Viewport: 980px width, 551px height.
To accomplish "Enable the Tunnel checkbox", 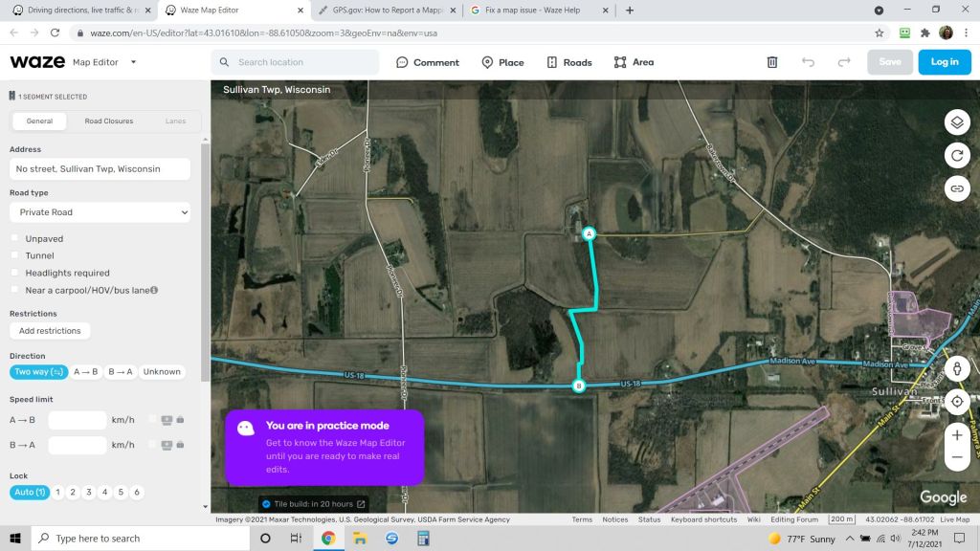I will click(15, 254).
